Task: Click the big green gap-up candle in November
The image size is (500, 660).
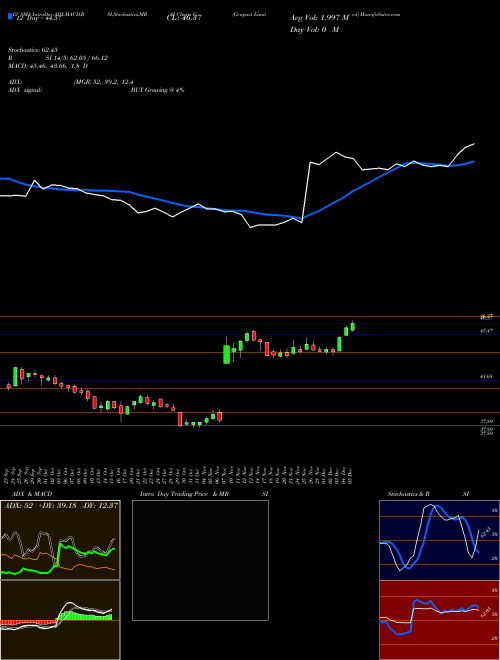Action: tap(226, 353)
